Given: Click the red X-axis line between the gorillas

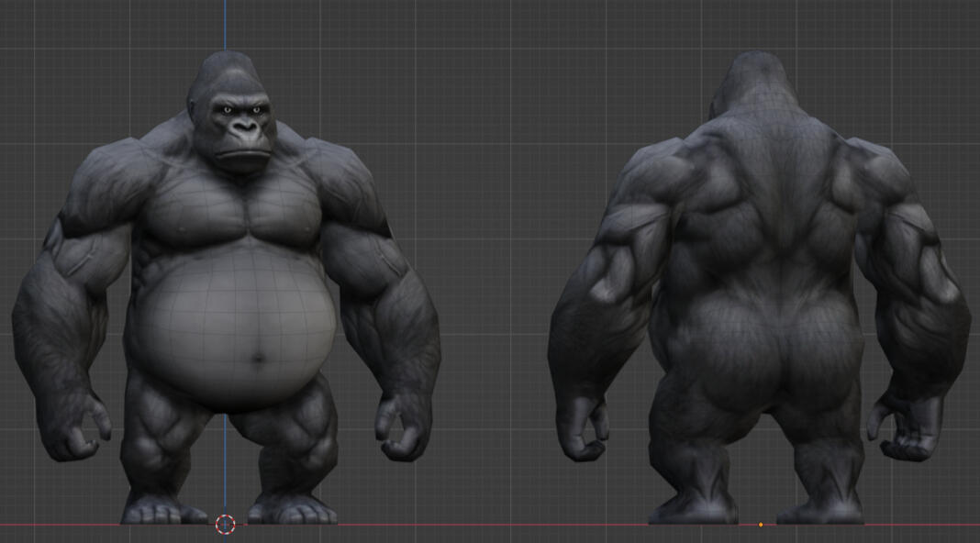Looking at the screenshot, I should (x=486, y=526).
